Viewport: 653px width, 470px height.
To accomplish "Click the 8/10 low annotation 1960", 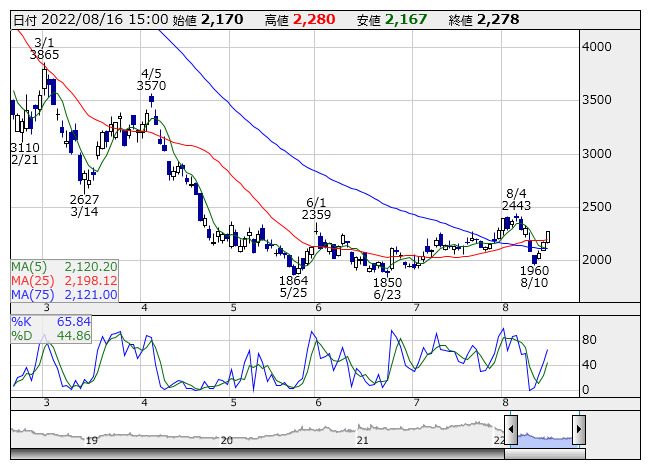I will (x=535, y=271).
